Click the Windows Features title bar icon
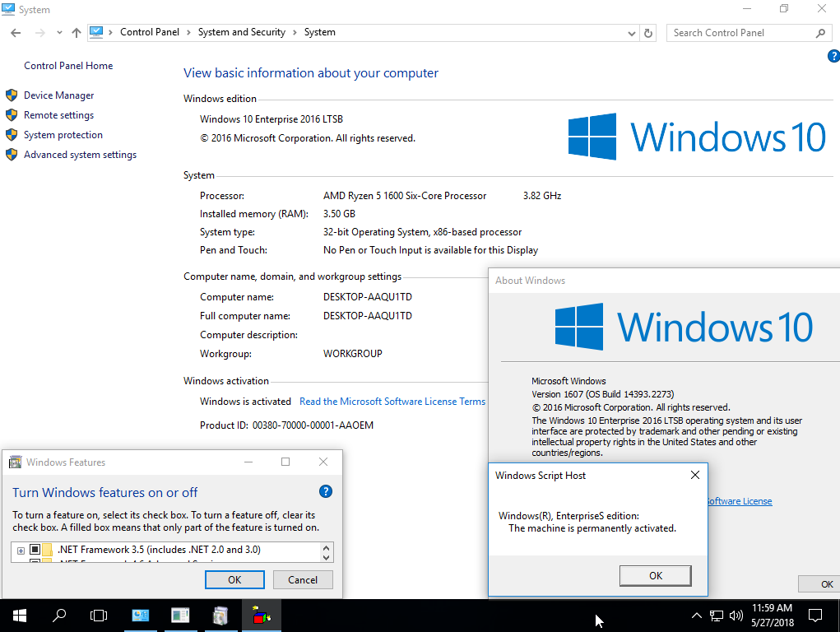The height and width of the screenshot is (632, 840). tap(16, 462)
